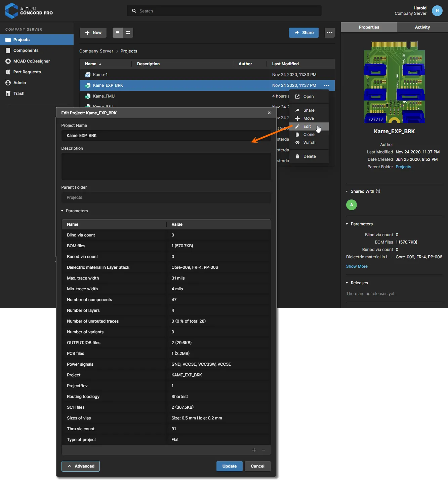Select the Kame-1 project row
The width and height of the screenshot is (448, 480).
[207, 75]
